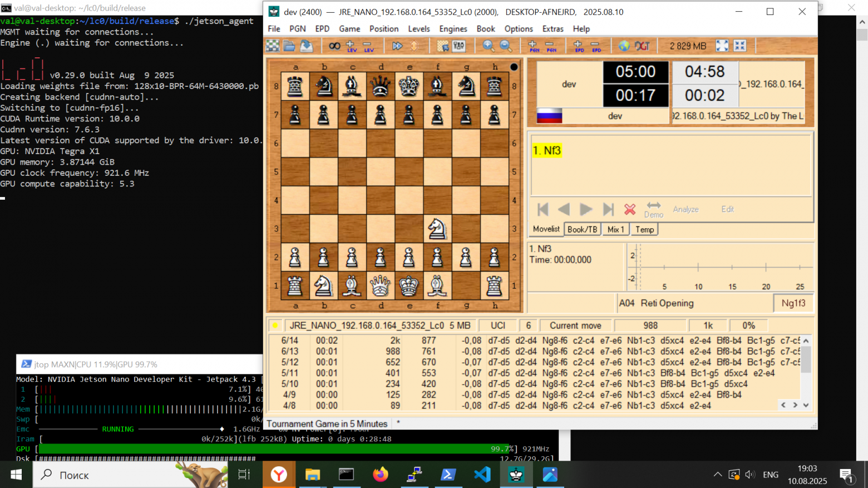
Task: Open the globe icon on the toolbar
Action: point(624,46)
